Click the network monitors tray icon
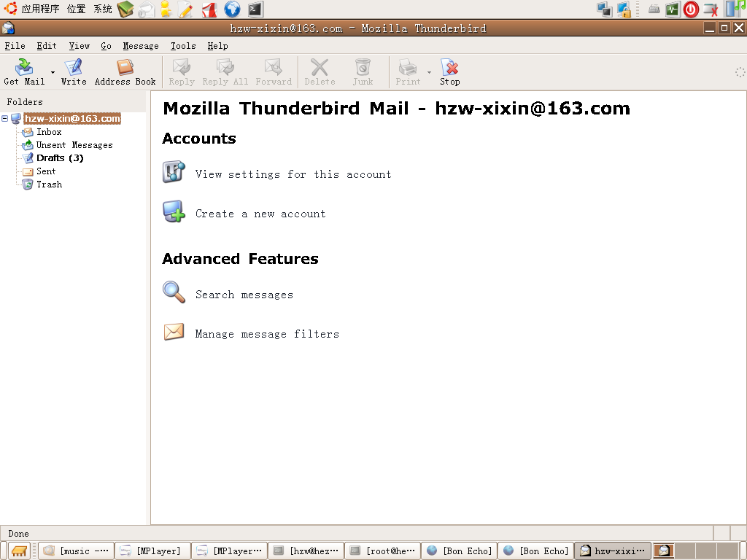Screen dimensions: 747x560 click(605, 9)
